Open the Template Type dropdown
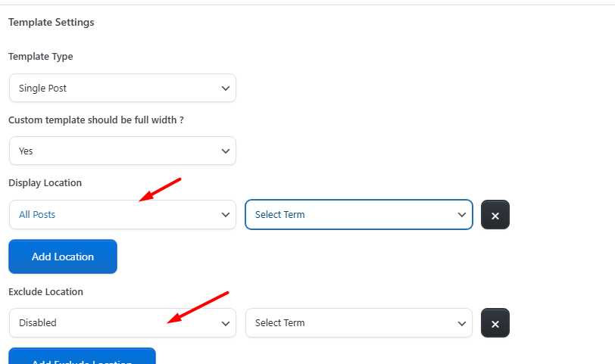615x364 pixels. [122, 89]
